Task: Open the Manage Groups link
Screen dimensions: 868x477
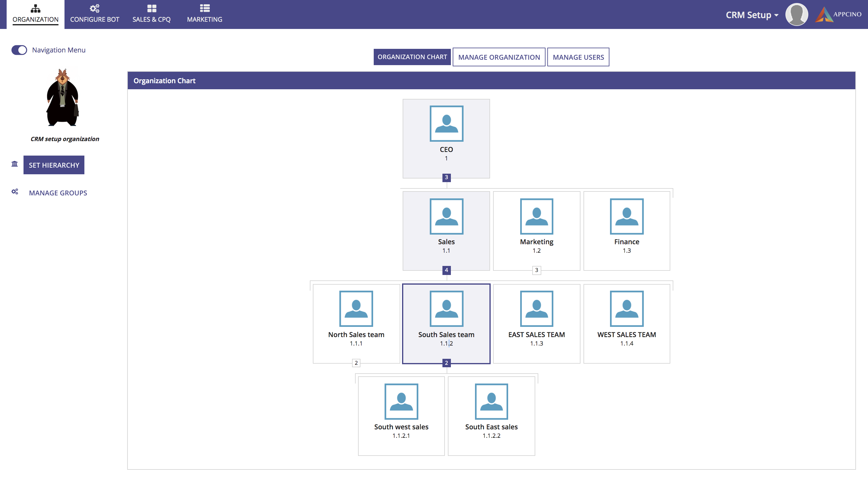Action: (x=58, y=193)
